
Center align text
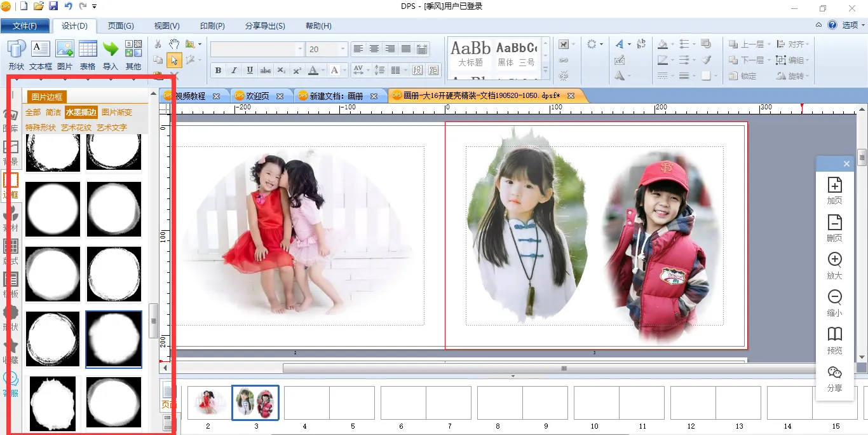coord(374,49)
